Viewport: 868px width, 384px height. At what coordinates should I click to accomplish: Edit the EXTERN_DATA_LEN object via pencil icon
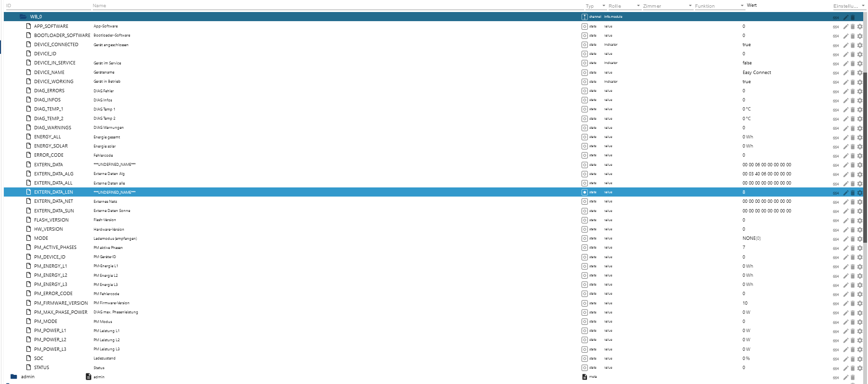coord(845,193)
